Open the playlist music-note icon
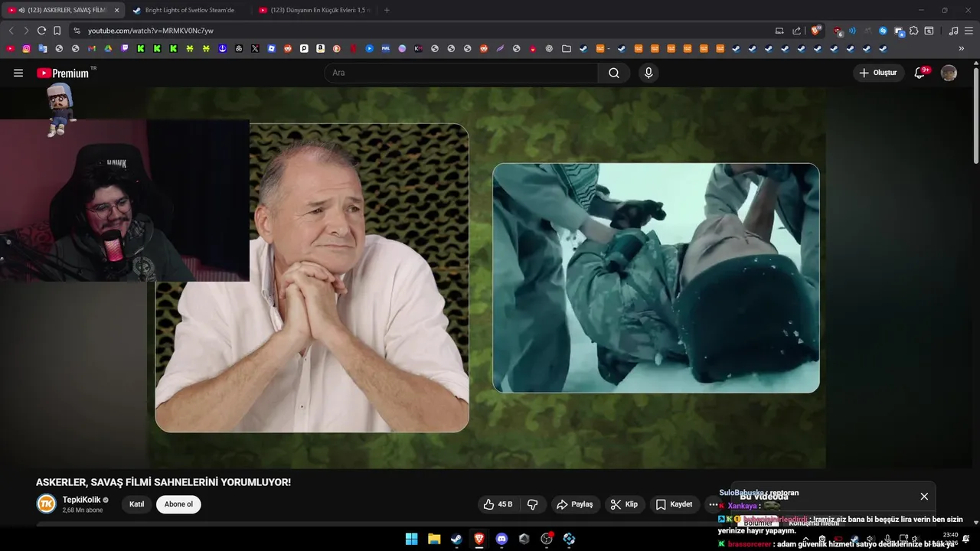The width and height of the screenshot is (980, 551). coord(953,31)
